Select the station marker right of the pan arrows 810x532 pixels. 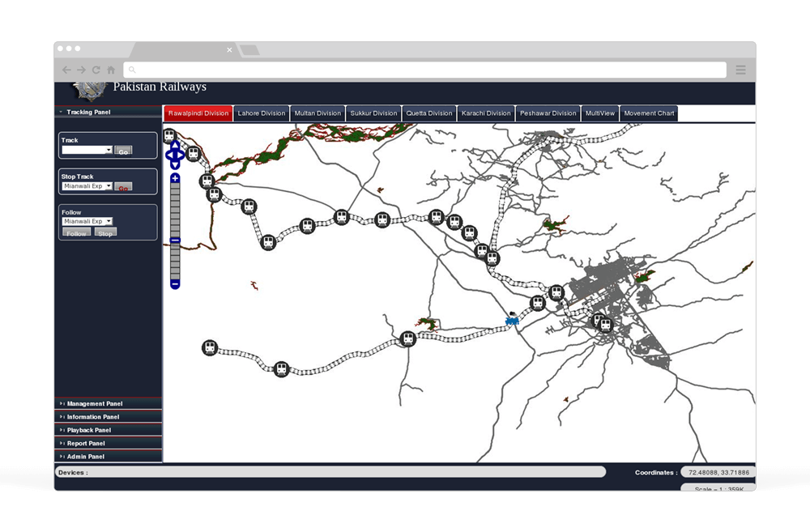pyautogui.click(x=194, y=153)
